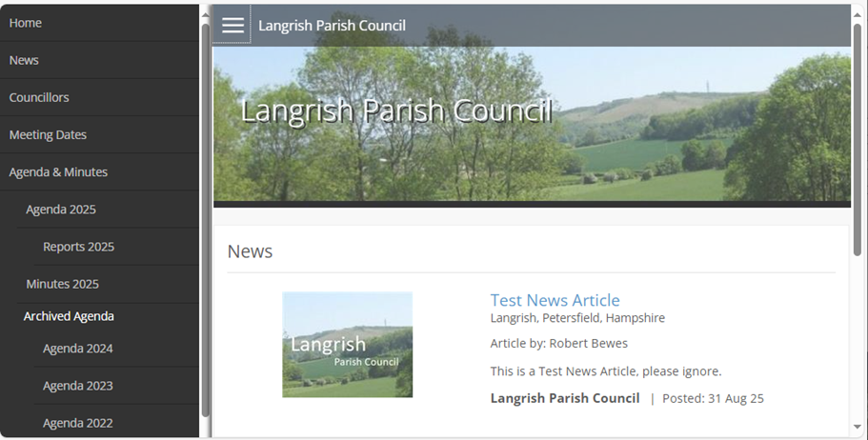This screenshot has height=440, width=868.
Task: Open the Councillors page
Action: click(x=39, y=97)
